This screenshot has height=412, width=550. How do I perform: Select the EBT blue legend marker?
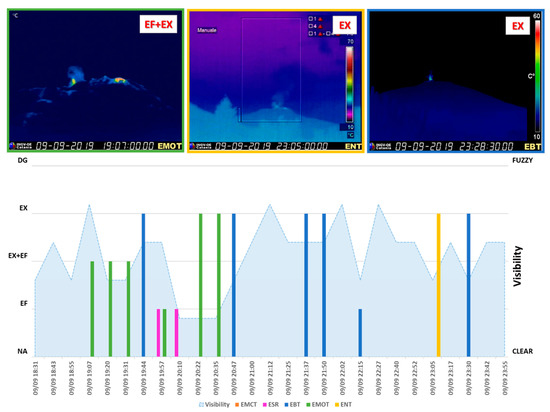pyautogui.click(x=286, y=405)
